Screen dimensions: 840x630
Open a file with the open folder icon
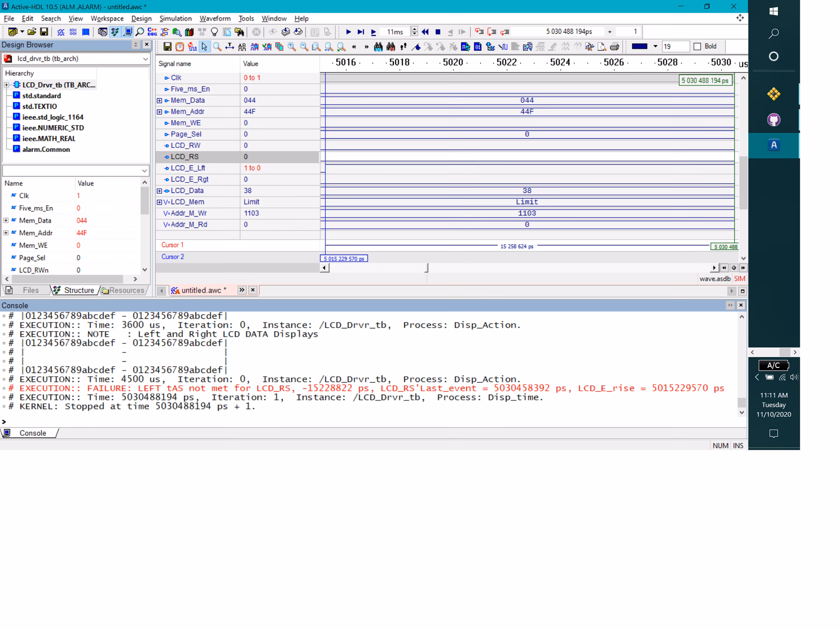[31, 32]
